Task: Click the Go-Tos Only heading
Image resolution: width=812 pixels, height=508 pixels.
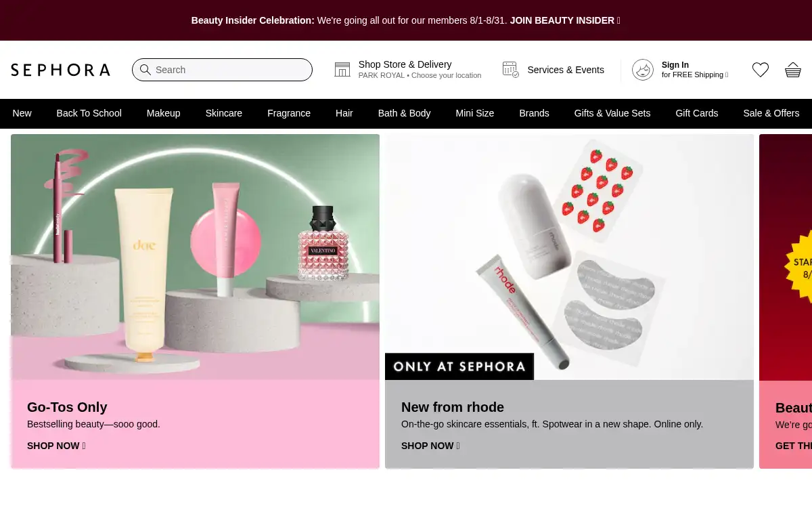Action: pyautogui.click(x=67, y=407)
